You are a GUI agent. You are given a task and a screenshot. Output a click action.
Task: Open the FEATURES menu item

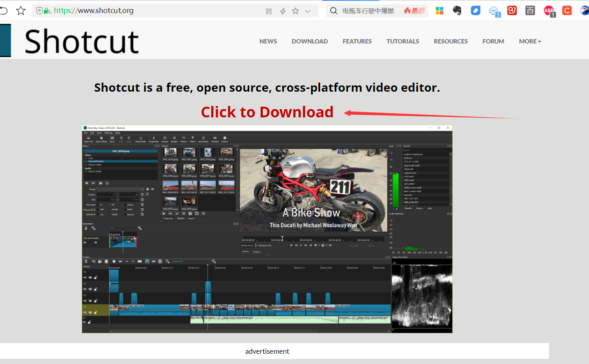coord(357,41)
